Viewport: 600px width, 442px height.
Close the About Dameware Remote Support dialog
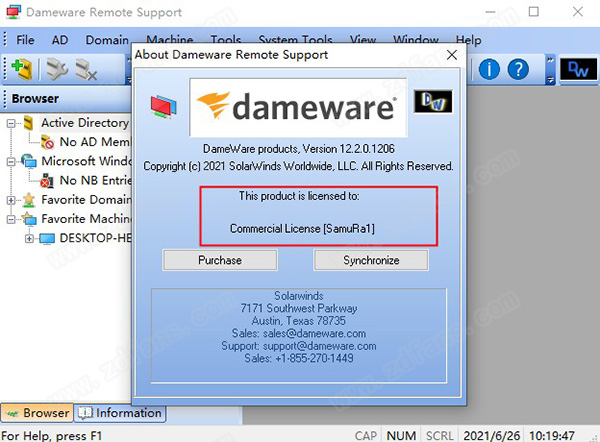click(452, 55)
